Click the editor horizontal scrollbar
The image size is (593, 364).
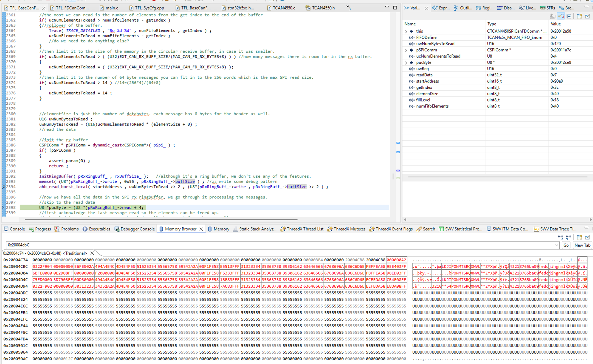click(x=161, y=220)
